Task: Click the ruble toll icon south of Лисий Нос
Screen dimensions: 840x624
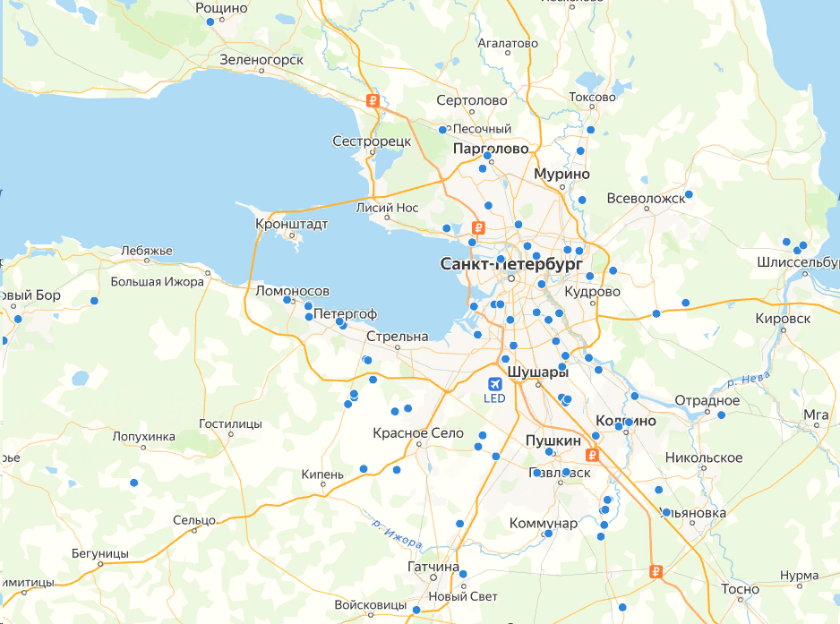Action: 478,228
